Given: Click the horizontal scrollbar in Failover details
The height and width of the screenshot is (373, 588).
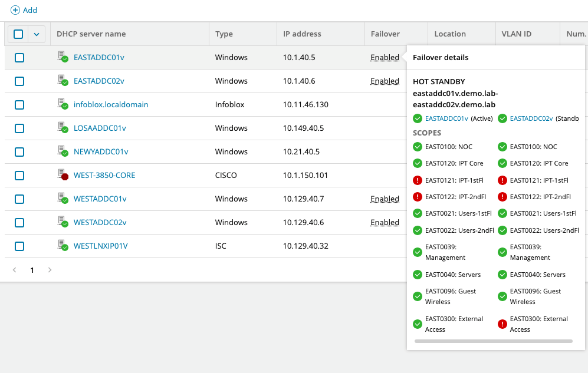Looking at the screenshot, I should pyautogui.click(x=493, y=341).
